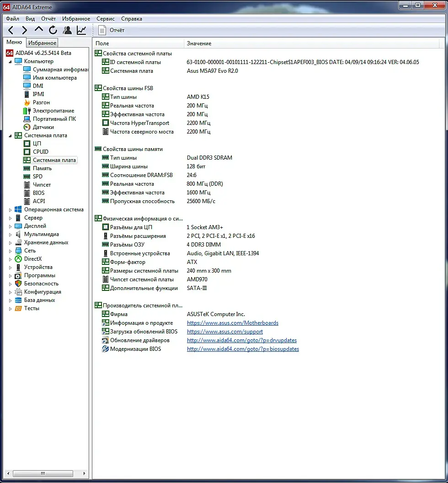Open the Избранное menu in menu bar
Screen dimensions: 448x483
(76, 19)
